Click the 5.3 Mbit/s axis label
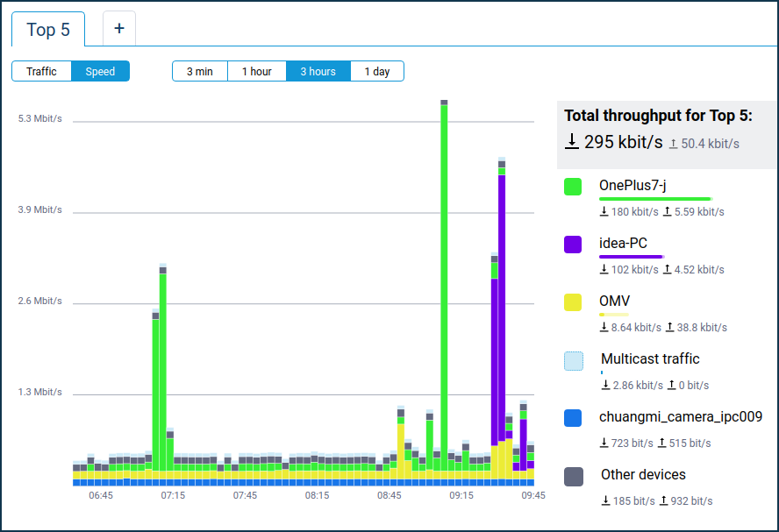Image resolution: width=779 pixels, height=532 pixels. [40, 118]
